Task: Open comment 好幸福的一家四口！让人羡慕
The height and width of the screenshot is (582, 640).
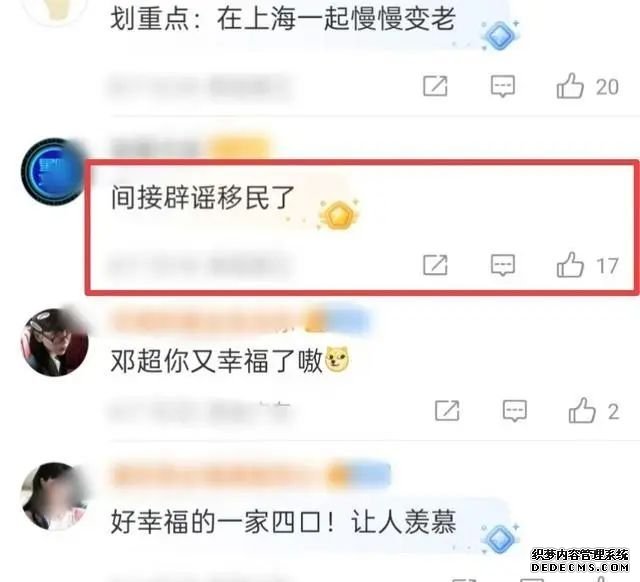Action: click(x=283, y=522)
